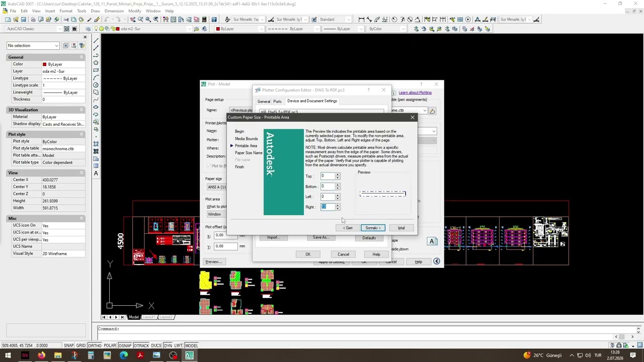This screenshot has width=644, height=362.
Task: Open the AutoCAD Classic workspace dropdown
Action: click(x=34, y=29)
